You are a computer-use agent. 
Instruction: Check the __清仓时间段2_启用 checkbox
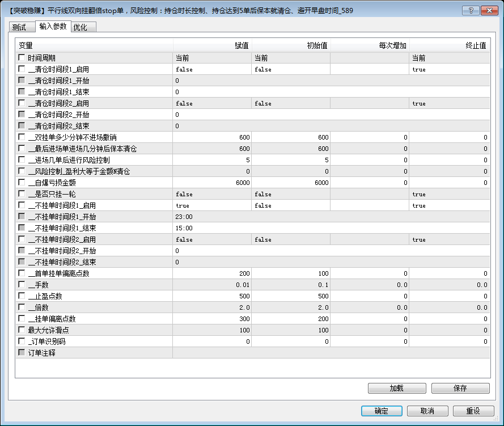pyautogui.click(x=22, y=103)
